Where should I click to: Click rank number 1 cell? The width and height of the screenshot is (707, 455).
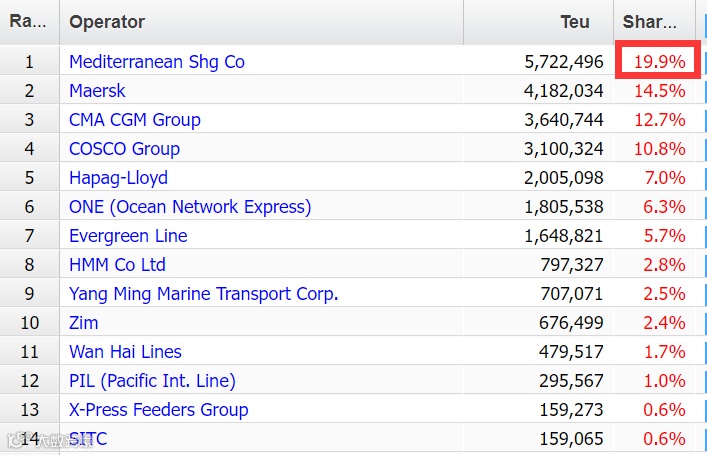(x=29, y=62)
